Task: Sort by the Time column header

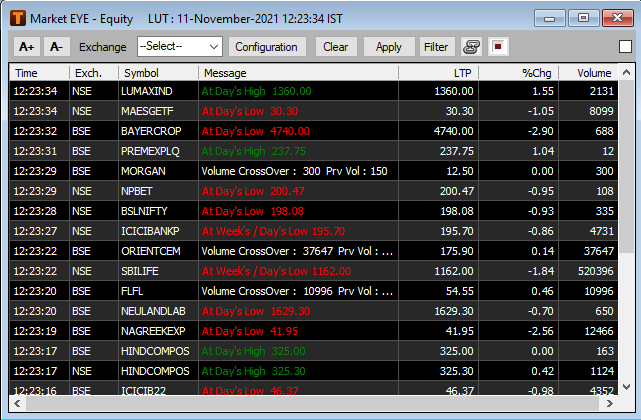Action: [40, 73]
